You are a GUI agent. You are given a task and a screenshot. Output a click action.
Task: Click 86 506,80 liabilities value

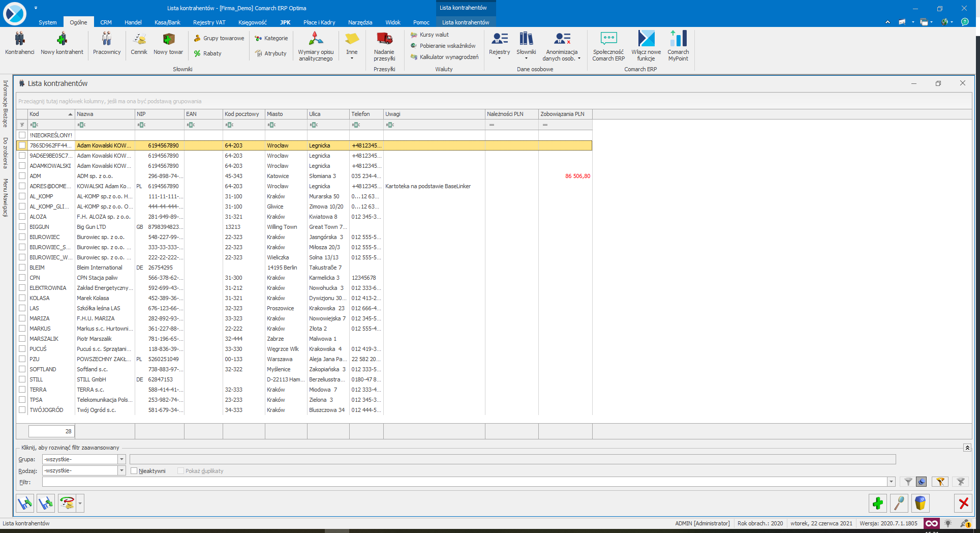point(577,176)
